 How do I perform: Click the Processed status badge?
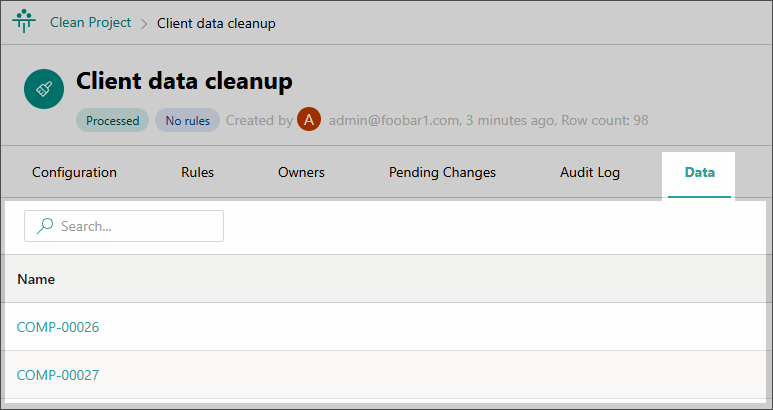[112, 120]
